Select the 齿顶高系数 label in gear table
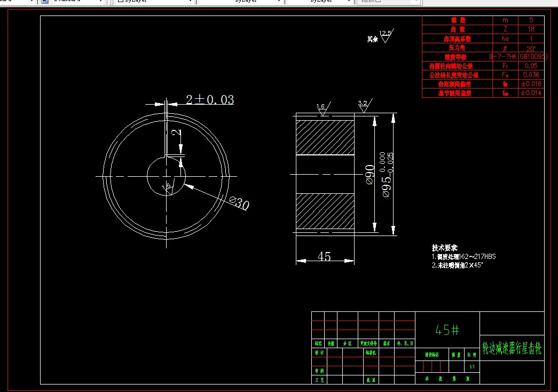558x392 pixels. click(x=457, y=38)
